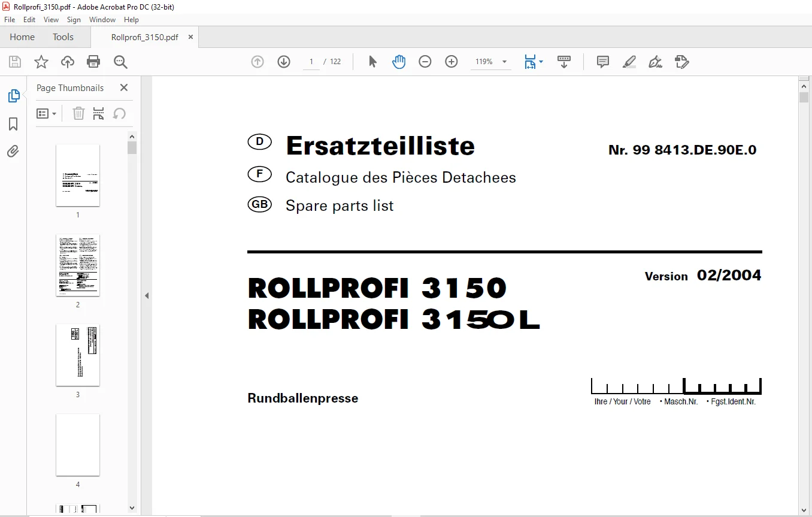Open the 119% zoom level dropdown
The height and width of the screenshot is (517, 812).
pyautogui.click(x=490, y=62)
